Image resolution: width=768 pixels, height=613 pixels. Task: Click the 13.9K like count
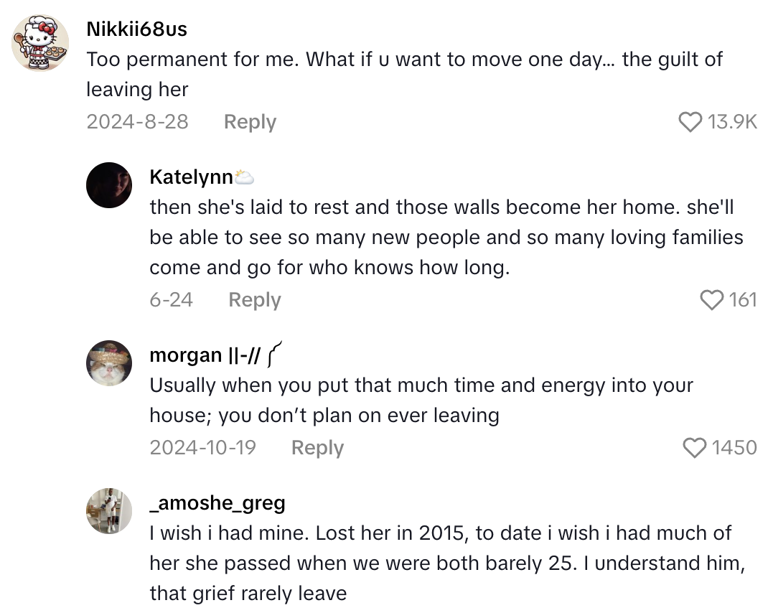click(732, 122)
